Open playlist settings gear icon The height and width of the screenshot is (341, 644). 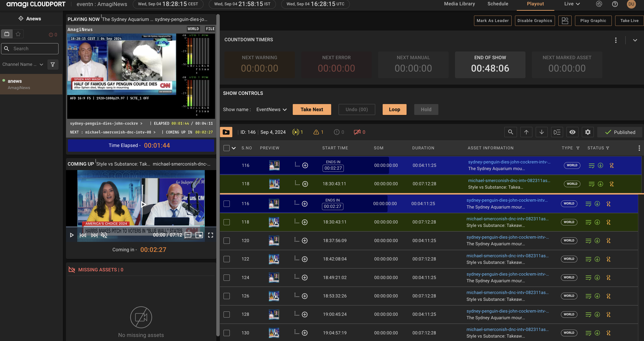tap(588, 132)
